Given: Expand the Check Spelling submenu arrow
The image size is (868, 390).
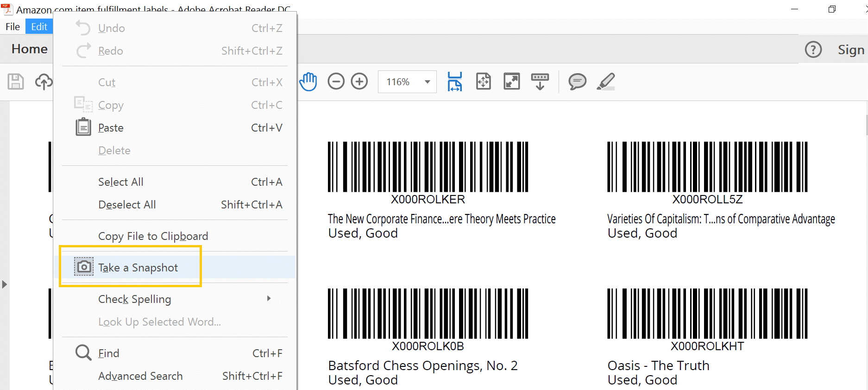Looking at the screenshot, I should click(x=269, y=298).
